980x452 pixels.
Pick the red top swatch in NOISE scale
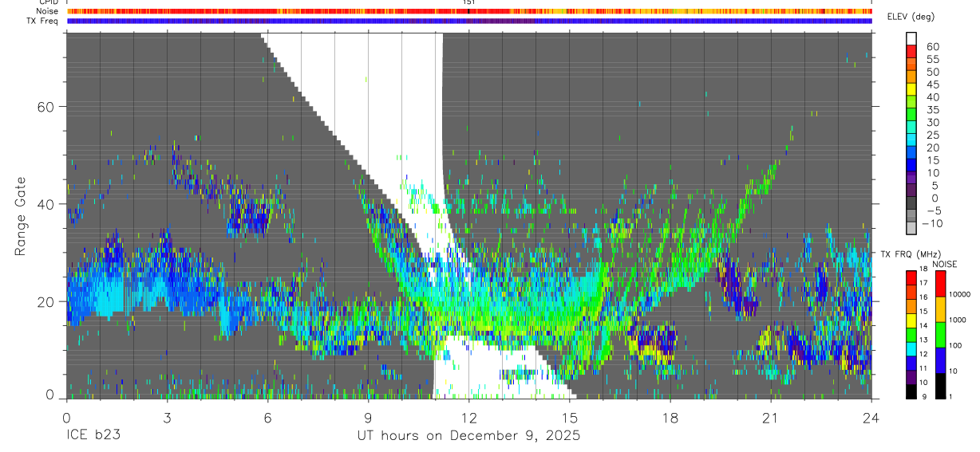pyautogui.click(x=941, y=284)
